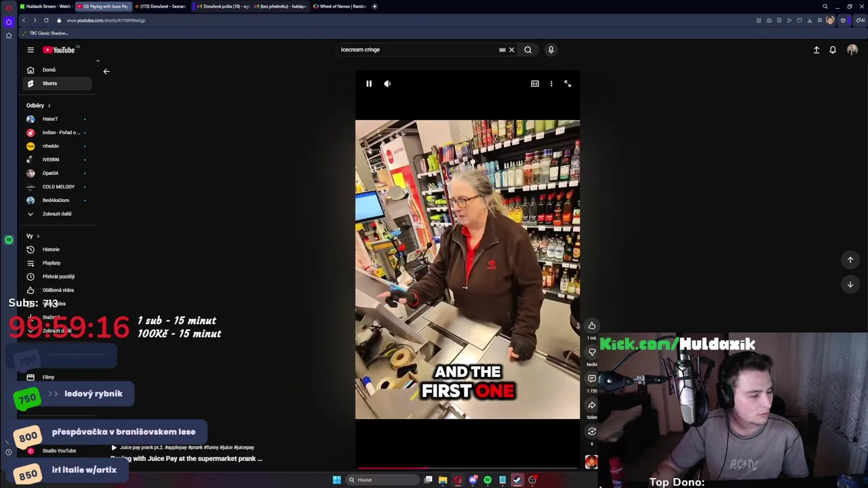Open the browser AI assistant button
This screenshot has width=868, height=488.
pos(860,20)
